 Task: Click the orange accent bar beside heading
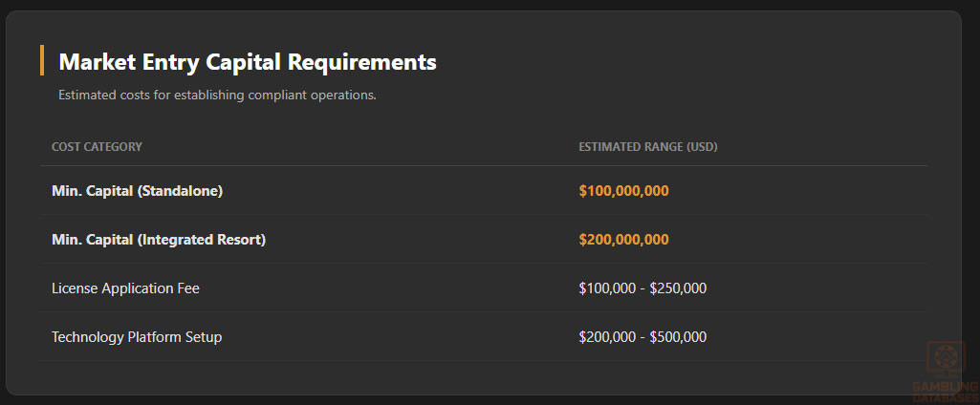point(42,60)
